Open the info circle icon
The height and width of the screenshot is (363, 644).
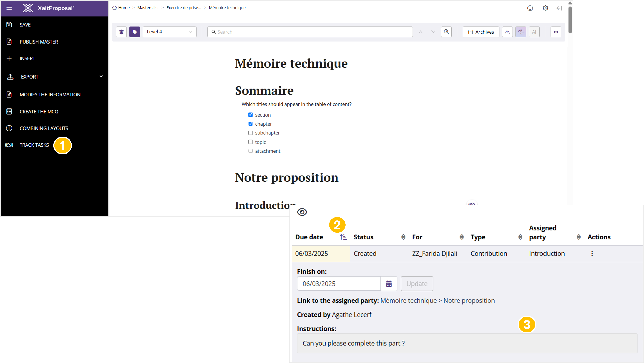(530, 8)
